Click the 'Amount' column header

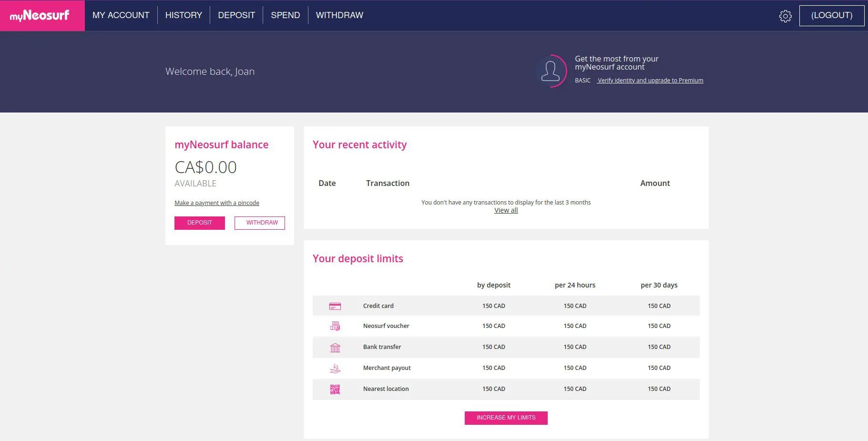point(655,183)
